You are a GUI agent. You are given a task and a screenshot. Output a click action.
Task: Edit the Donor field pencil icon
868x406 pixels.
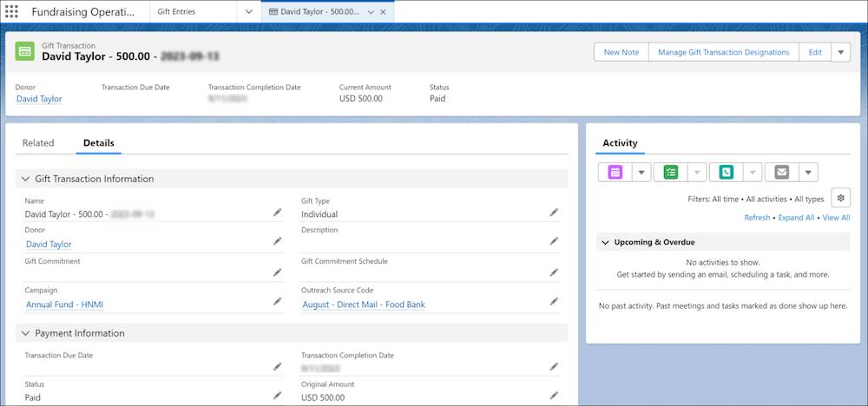278,241
